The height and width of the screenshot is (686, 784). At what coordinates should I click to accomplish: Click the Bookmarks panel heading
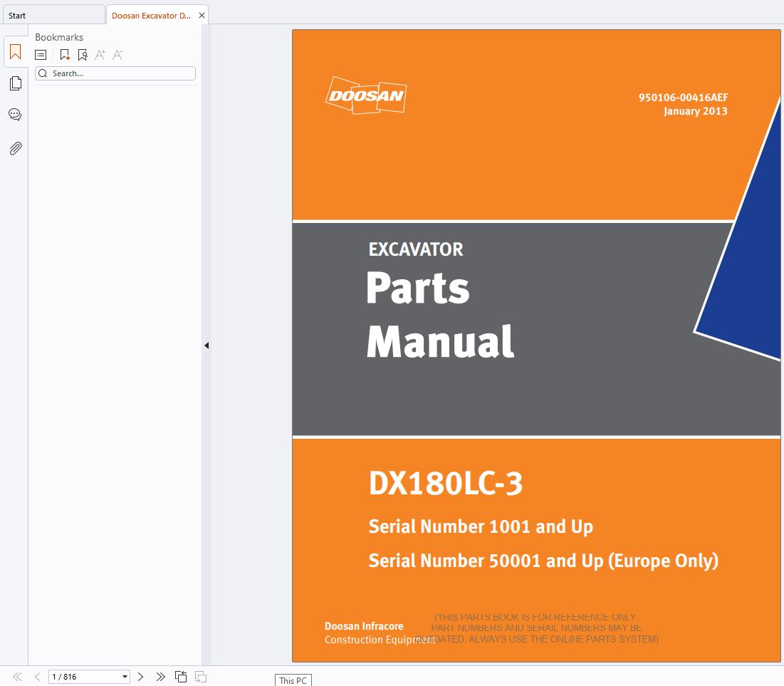click(x=59, y=37)
